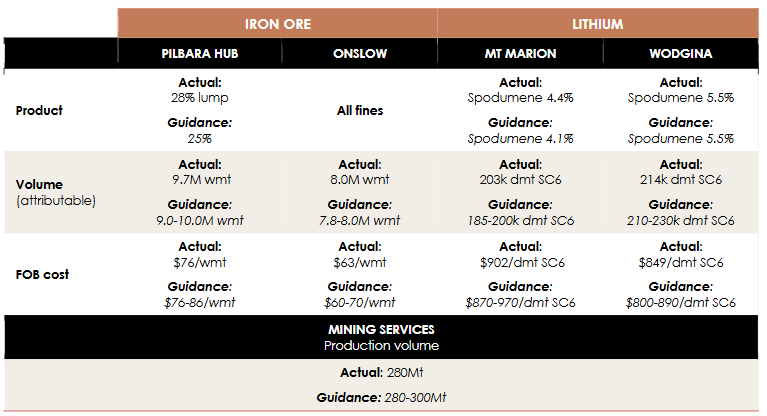Click the IRON ORE header cell
This screenshot has height=416, width=767.
click(x=277, y=23)
